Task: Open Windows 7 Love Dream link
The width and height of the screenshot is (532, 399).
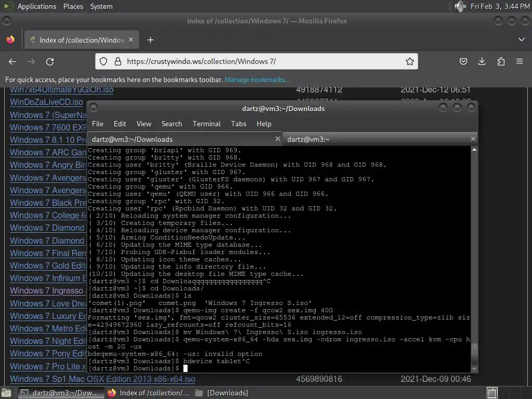Action: click(48, 303)
